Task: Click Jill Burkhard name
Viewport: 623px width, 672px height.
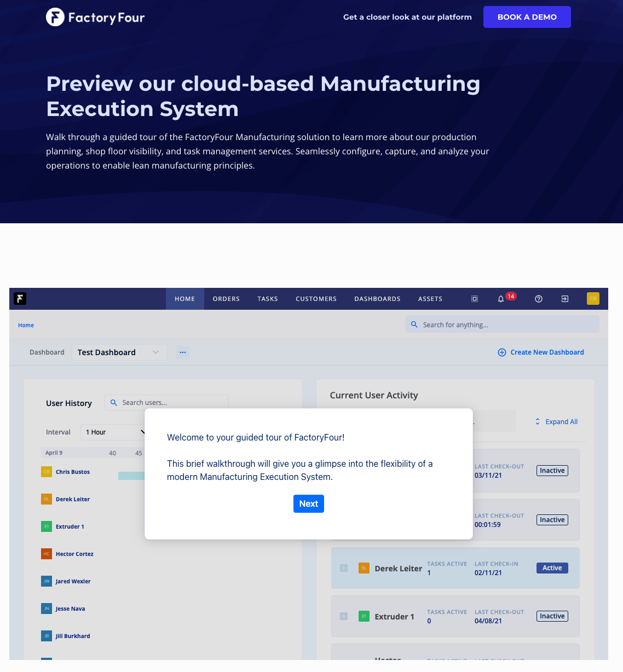Action: [73, 636]
